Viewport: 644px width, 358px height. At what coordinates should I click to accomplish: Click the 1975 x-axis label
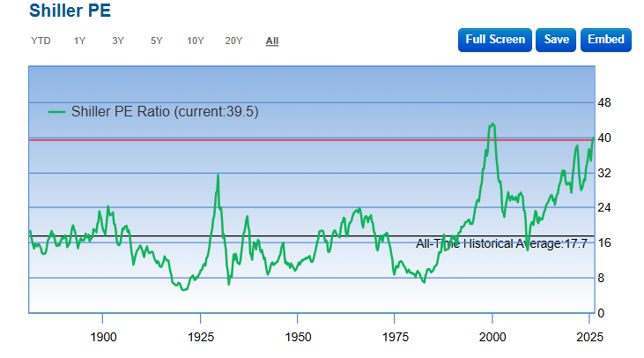pyautogui.click(x=395, y=337)
